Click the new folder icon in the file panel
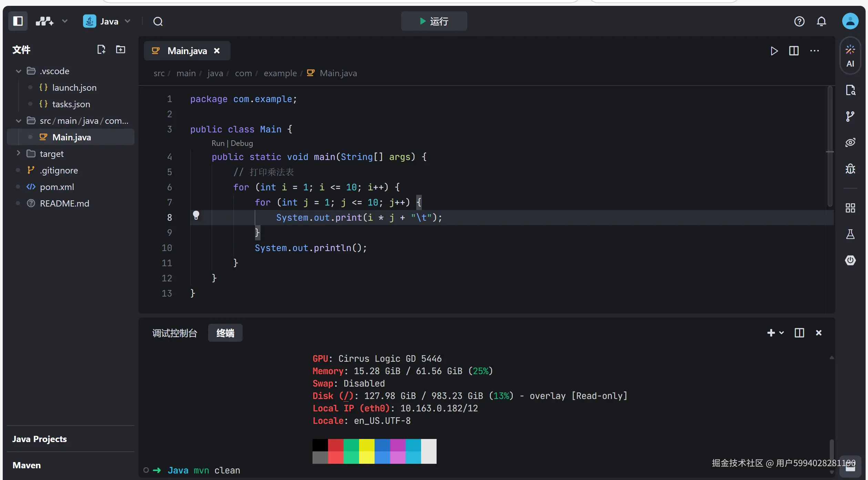This screenshot has width=868, height=480. point(120,50)
